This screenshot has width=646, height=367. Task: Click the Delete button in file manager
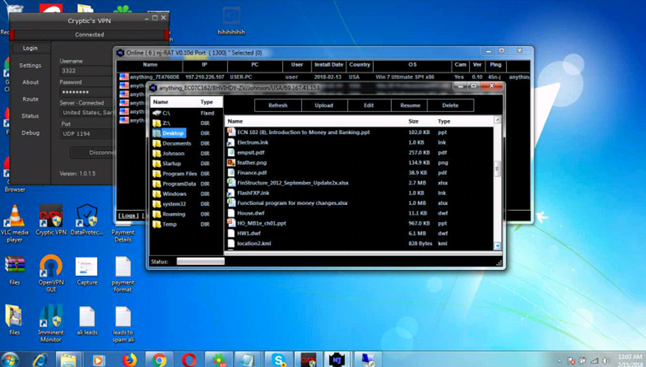pos(450,105)
